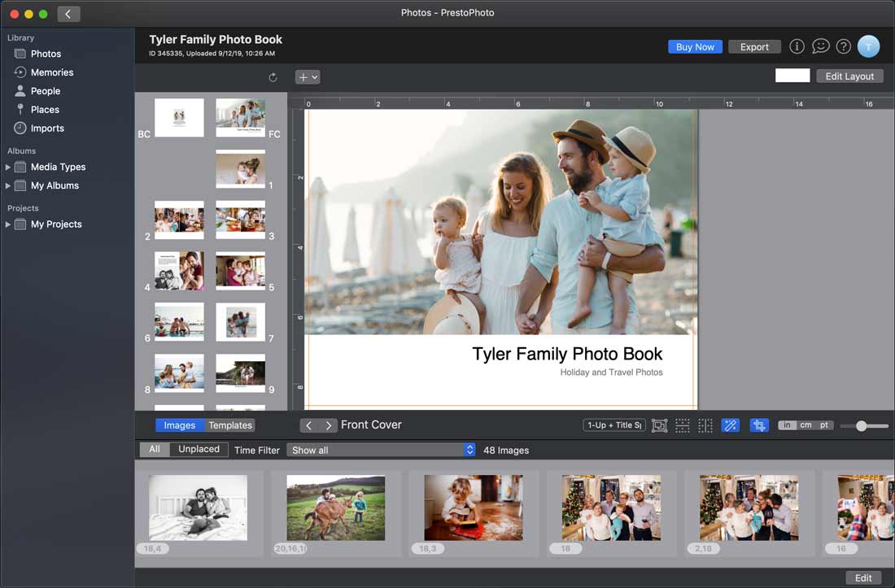
Task: Expand the Media Types disclosure triangle
Action: tap(8, 167)
